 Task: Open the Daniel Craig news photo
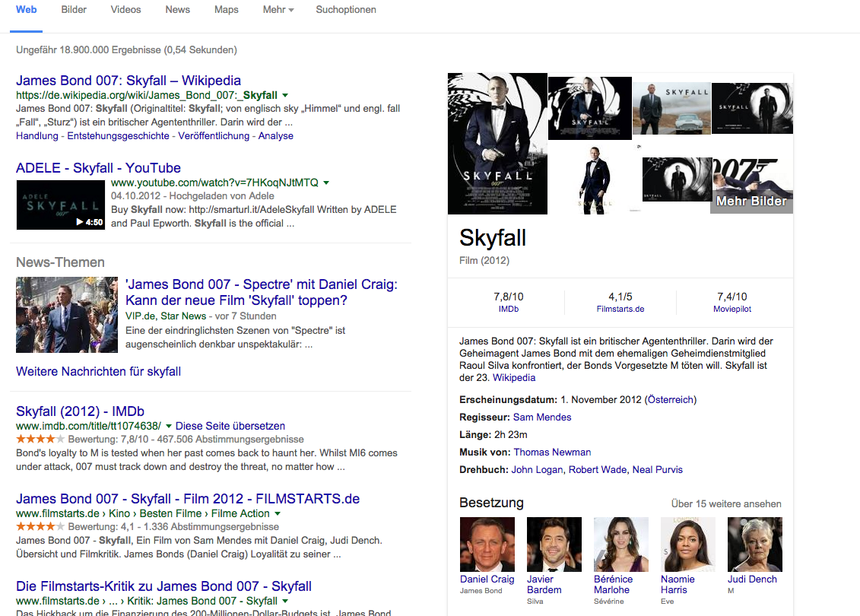pyautogui.click(x=67, y=314)
